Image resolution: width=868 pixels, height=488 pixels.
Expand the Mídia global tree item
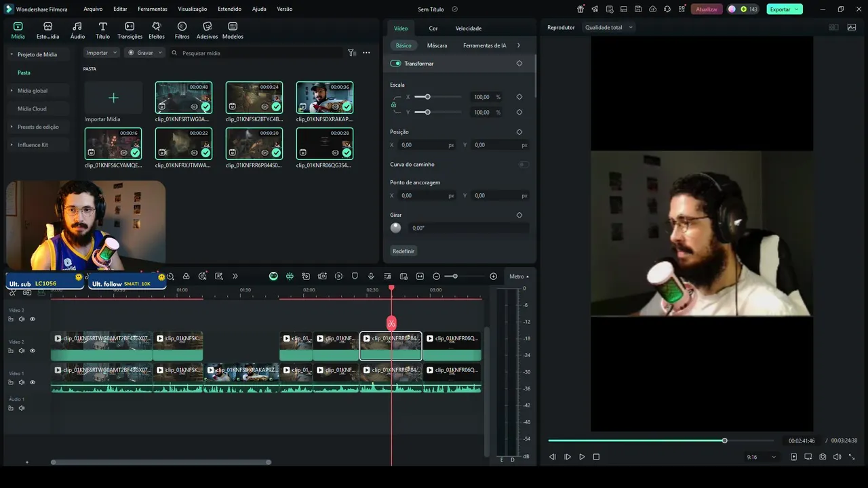click(12, 90)
